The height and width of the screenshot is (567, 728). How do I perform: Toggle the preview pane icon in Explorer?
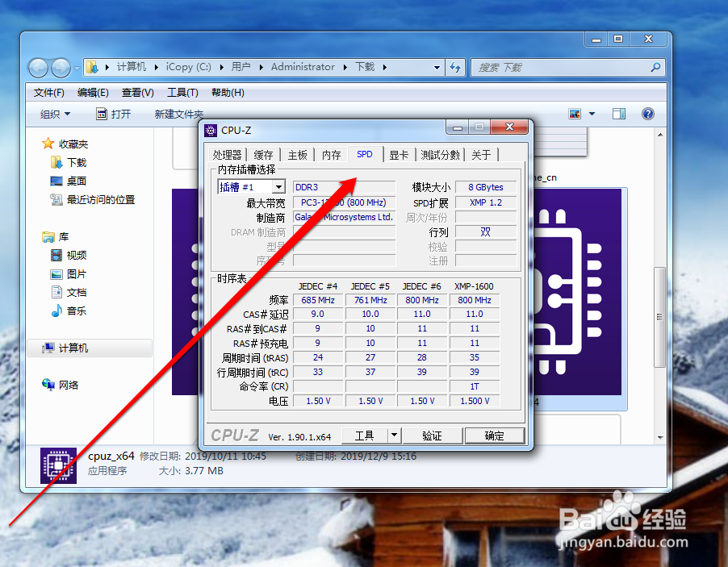point(619,114)
